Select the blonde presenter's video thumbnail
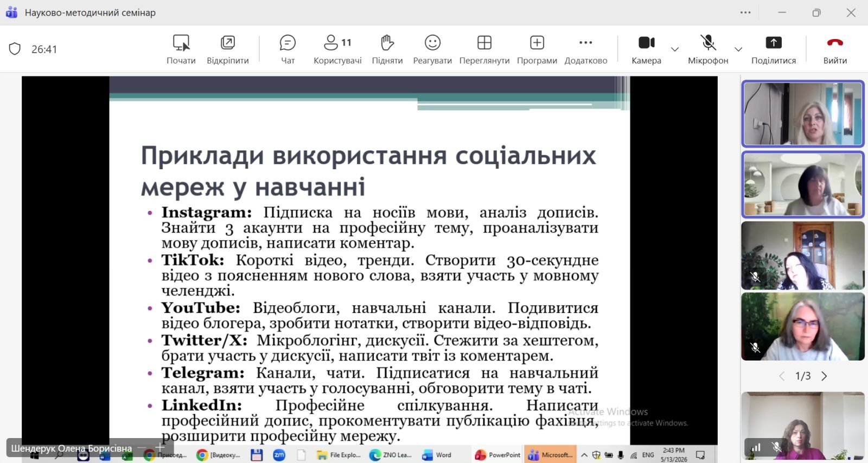Image resolution: width=868 pixels, height=463 pixels. [803, 114]
